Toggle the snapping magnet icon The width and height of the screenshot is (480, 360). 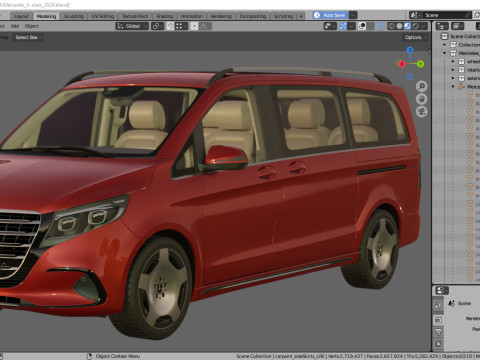coord(170,26)
